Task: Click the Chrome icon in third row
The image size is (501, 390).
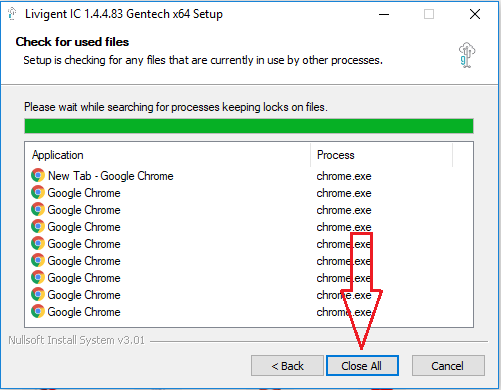Action: (x=38, y=209)
